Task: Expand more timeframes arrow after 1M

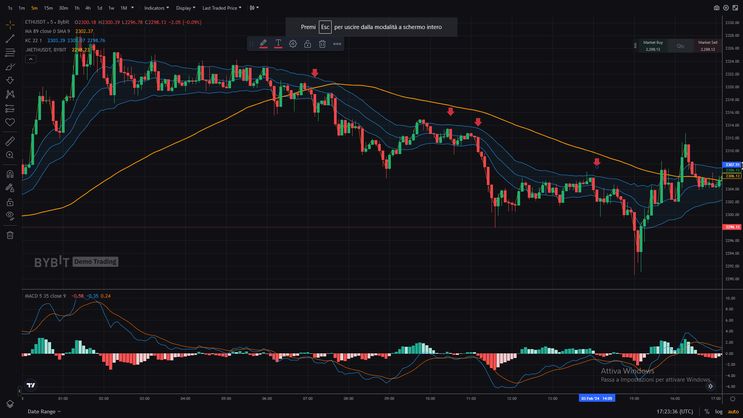Action: [x=132, y=8]
